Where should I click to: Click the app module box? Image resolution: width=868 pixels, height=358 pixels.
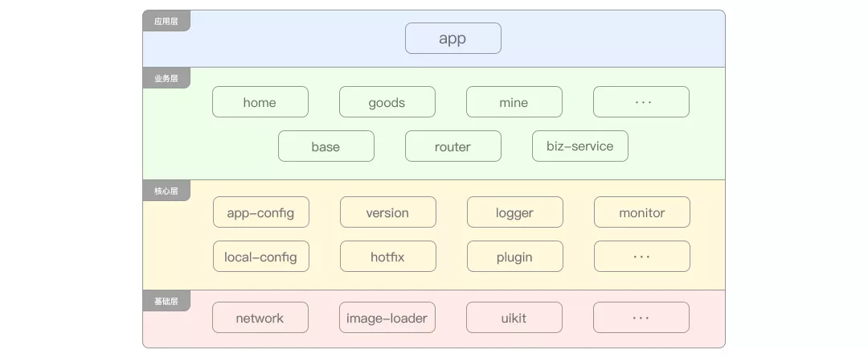point(452,39)
